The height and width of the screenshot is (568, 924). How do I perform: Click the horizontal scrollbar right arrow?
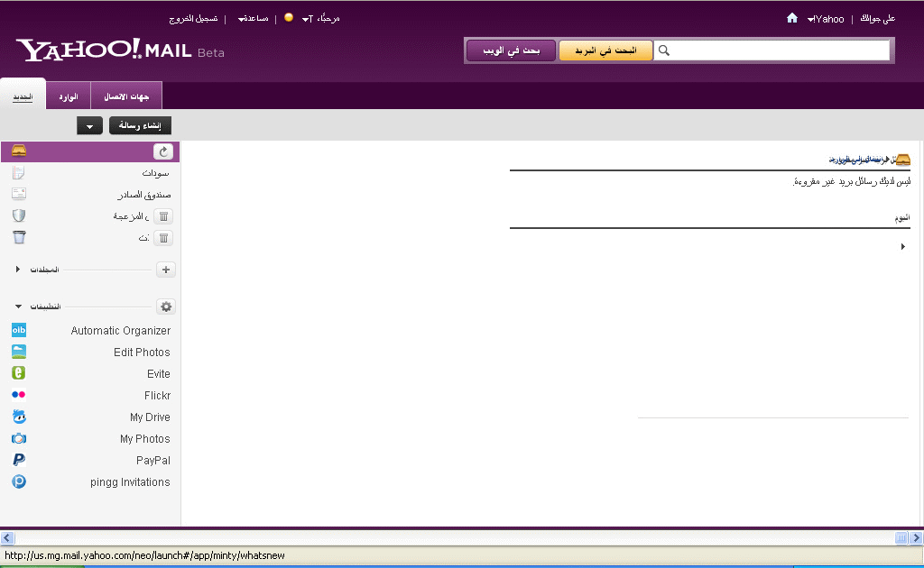click(917, 537)
